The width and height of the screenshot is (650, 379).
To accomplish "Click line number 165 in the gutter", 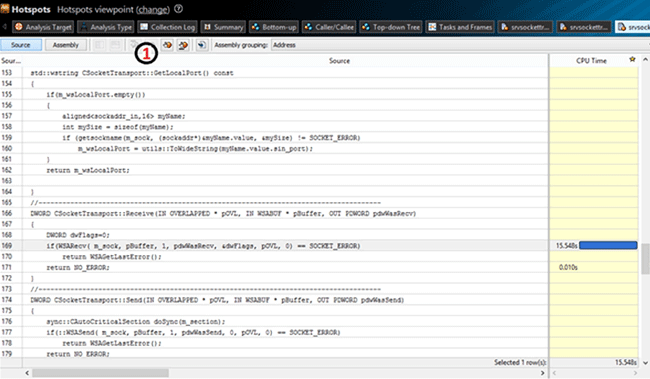I will 7,202.
